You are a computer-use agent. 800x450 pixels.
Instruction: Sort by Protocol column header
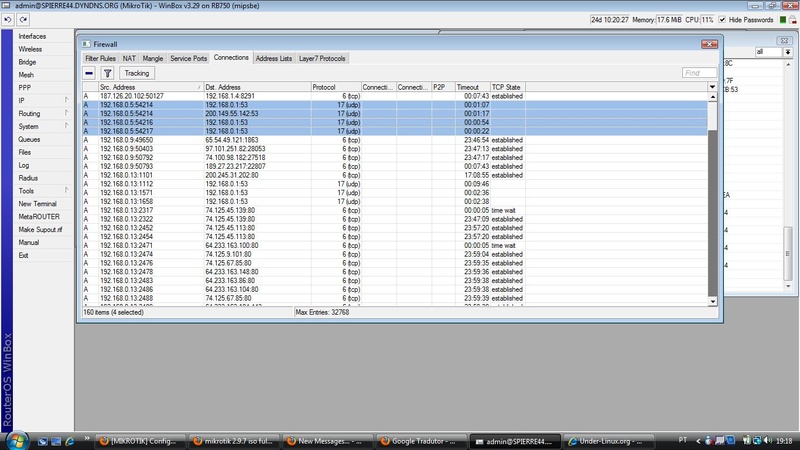tap(336, 87)
